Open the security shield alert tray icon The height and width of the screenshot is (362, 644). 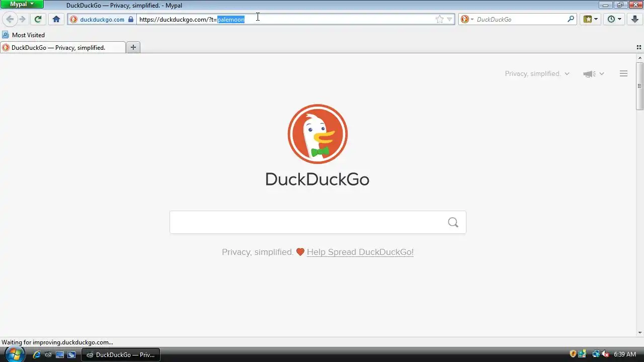pyautogui.click(x=573, y=354)
